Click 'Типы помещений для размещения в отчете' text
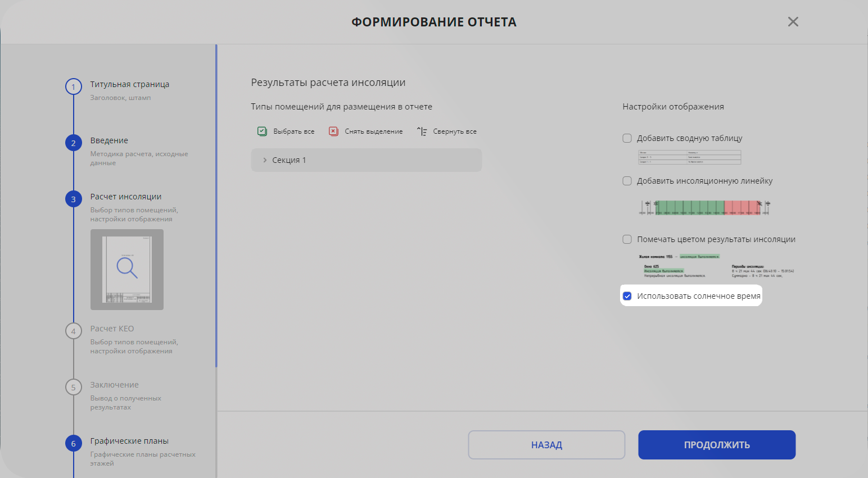Viewport: 868px width, 478px height. click(x=341, y=107)
